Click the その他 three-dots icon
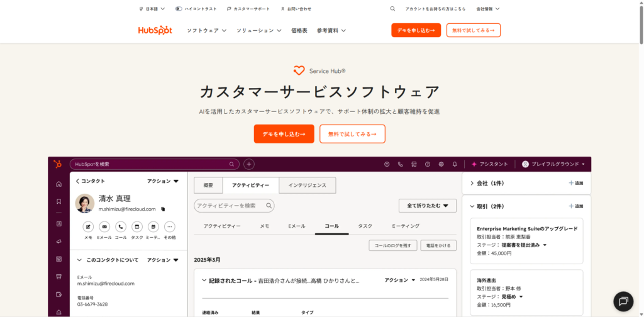Viewport: 644px width, 317px height. click(x=170, y=226)
